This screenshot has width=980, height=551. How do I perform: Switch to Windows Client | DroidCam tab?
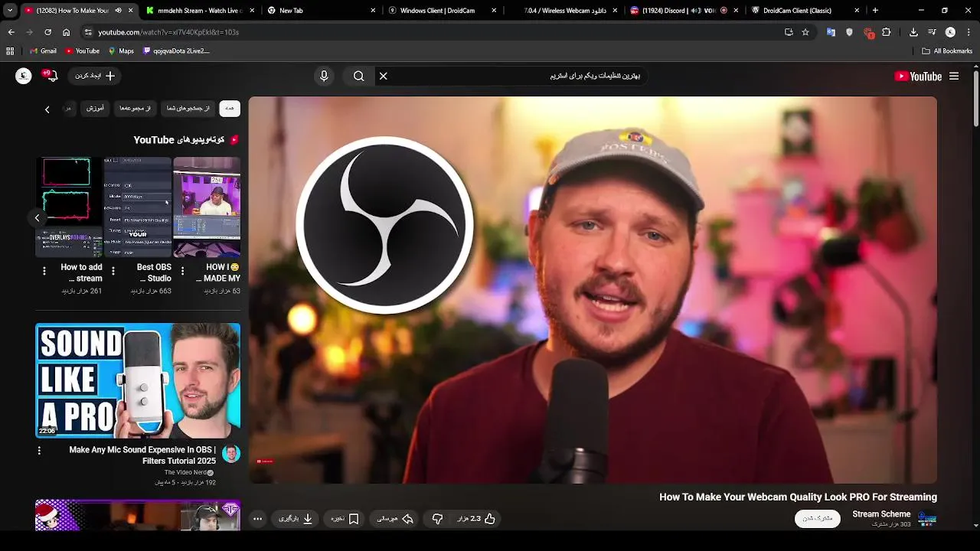(443, 11)
